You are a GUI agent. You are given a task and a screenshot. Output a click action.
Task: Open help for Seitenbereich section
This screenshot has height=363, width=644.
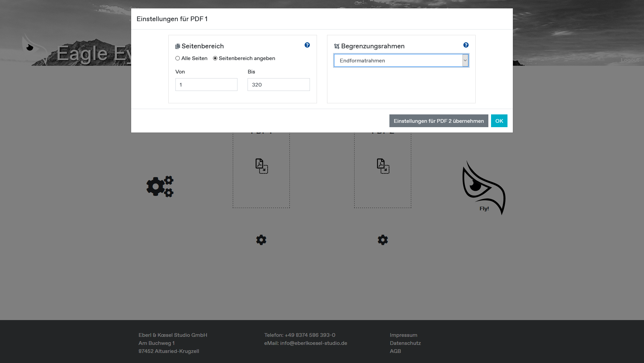pyautogui.click(x=307, y=45)
